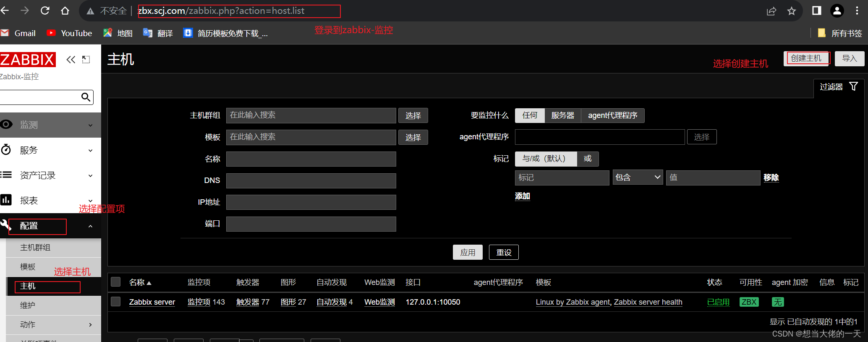The image size is (868, 342).
Task: Check the Zabbix server row checkbox
Action: point(116,302)
